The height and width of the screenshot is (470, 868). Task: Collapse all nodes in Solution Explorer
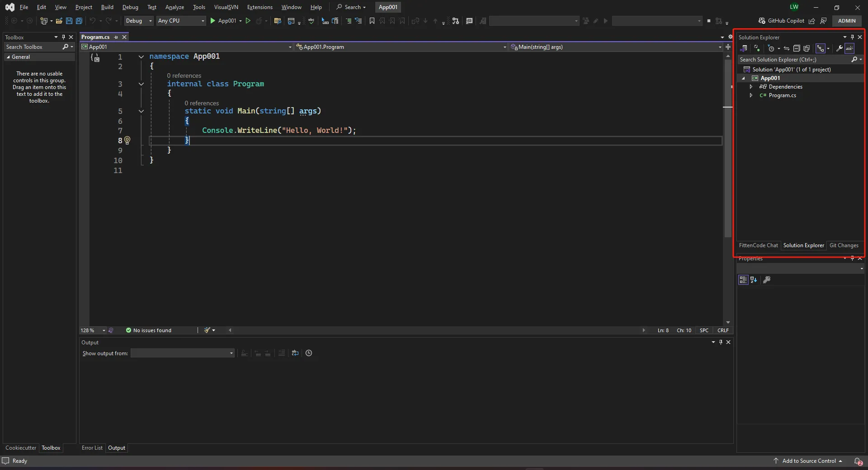click(797, 48)
